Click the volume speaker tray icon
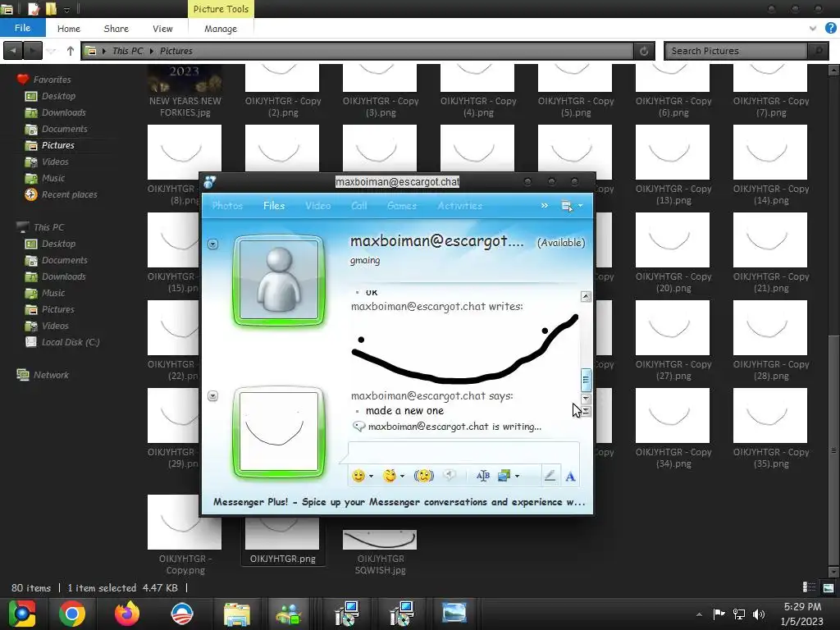This screenshot has height=630, width=840. tap(759, 614)
